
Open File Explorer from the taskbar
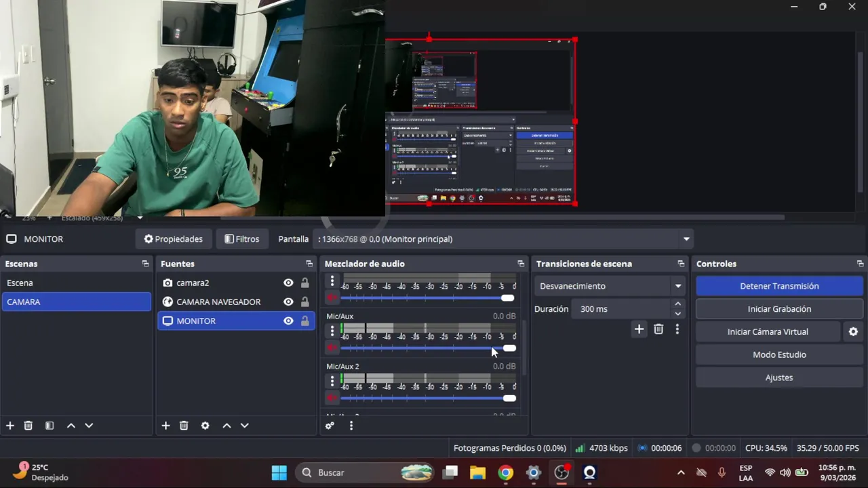coord(478,472)
